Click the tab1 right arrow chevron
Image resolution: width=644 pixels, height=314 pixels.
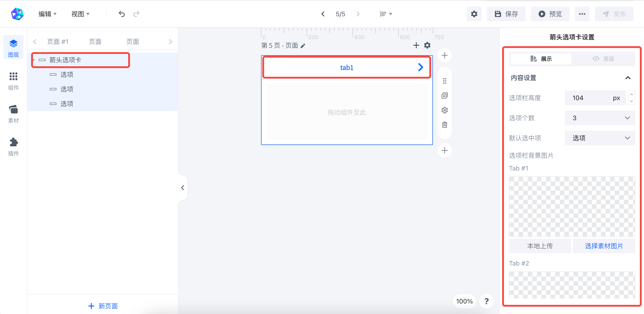[421, 67]
